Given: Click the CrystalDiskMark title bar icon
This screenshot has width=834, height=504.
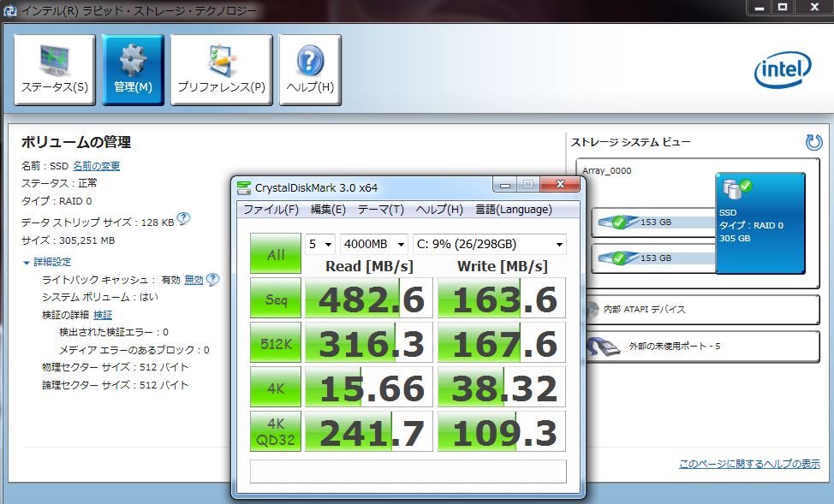Looking at the screenshot, I should [244, 187].
